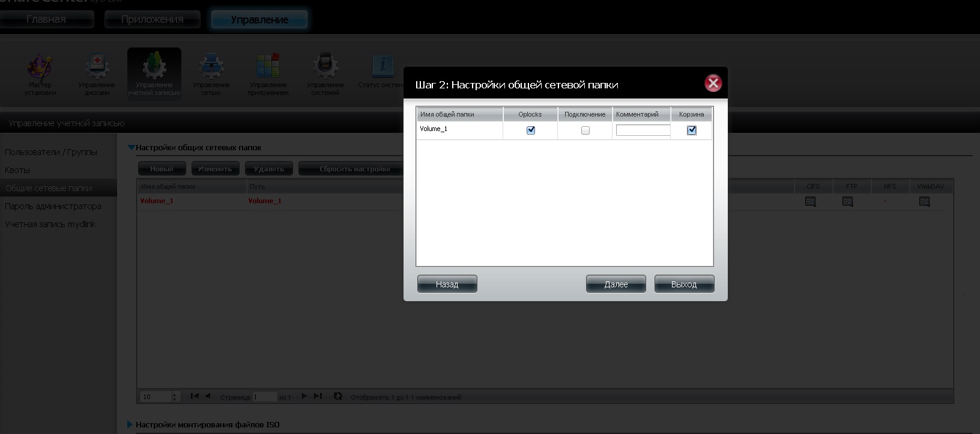This screenshot has height=434, width=980.
Task: Click the NFS column header
Action: [890, 186]
